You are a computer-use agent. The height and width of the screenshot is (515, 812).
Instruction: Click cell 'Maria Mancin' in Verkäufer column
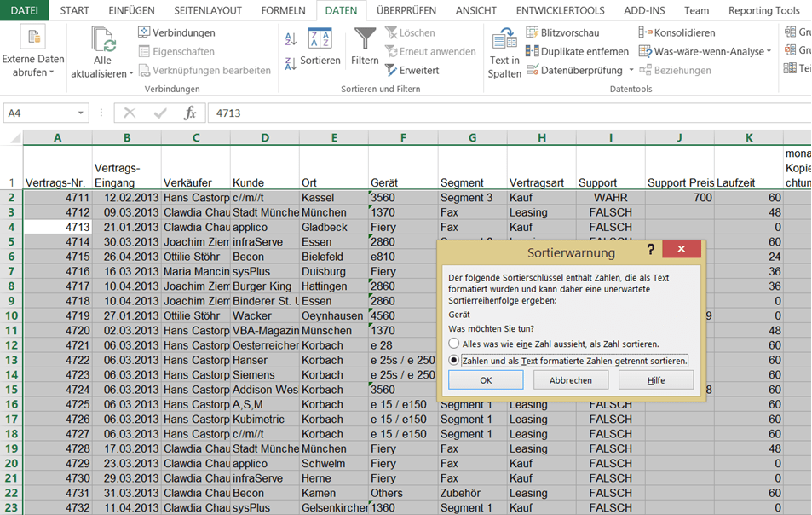[196, 271]
